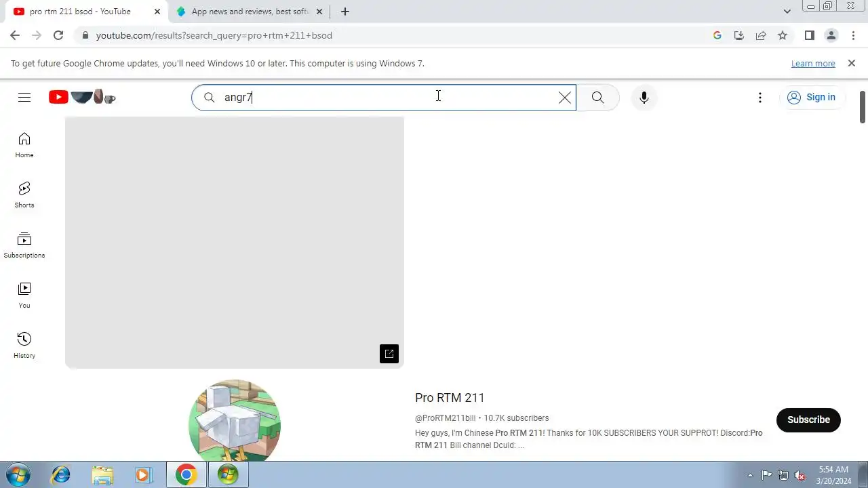Expand tab search dropdown arrow
Screen dimensions: 868x488
pos(787,12)
